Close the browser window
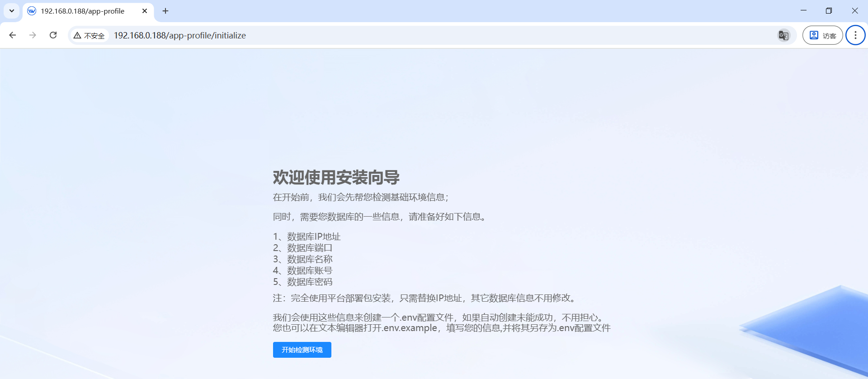Viewport: 868px width, 379px height. pyautogui.click(x=854, y=10)
